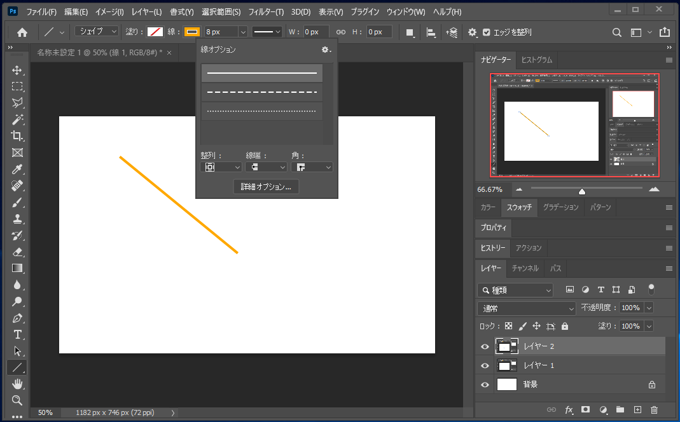Hide レイヤー 1 with eye icon
The image size is (680, 422).
tap(485, 366)
